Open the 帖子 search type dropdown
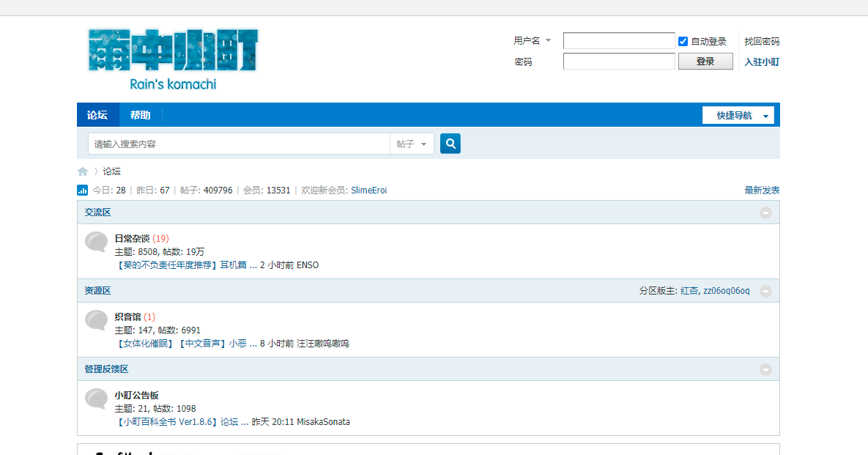Viewport: 868px width, 455px height. point(412,144)
